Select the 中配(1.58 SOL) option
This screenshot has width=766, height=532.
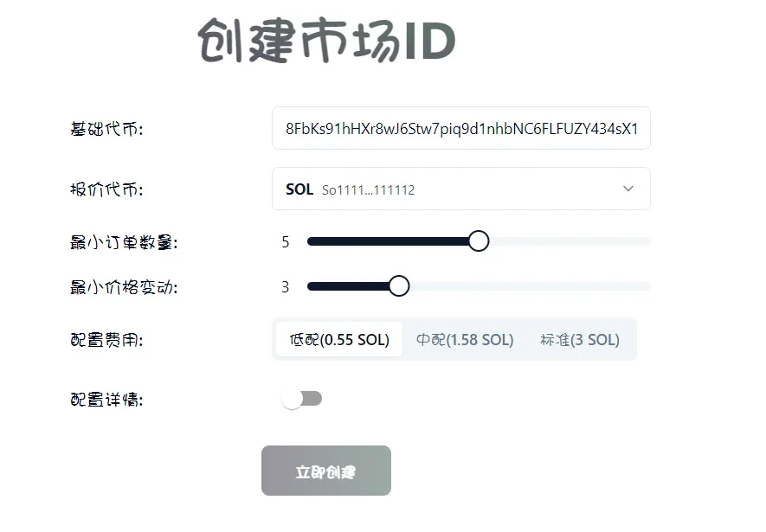point(465,339)
